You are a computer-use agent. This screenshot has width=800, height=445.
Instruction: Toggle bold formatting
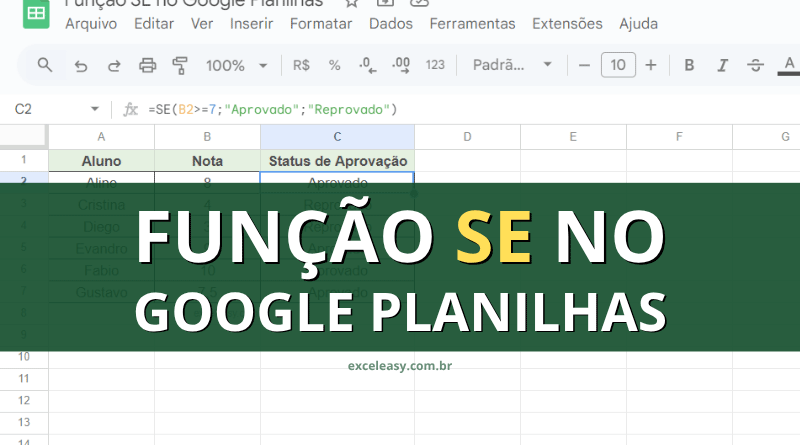[689, 65]
